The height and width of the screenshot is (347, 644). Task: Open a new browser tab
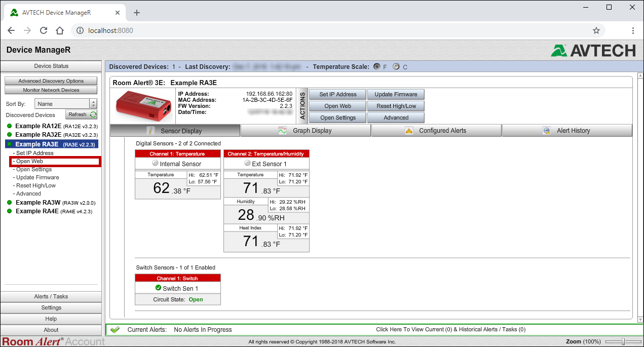pyautogui.click(x=136, y=13)
